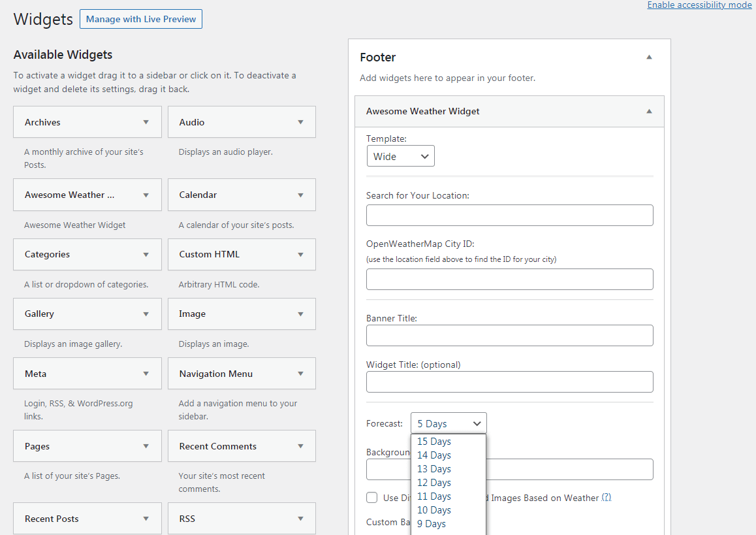Pick the 12 Days forecast option

click(x=434, y=483)
